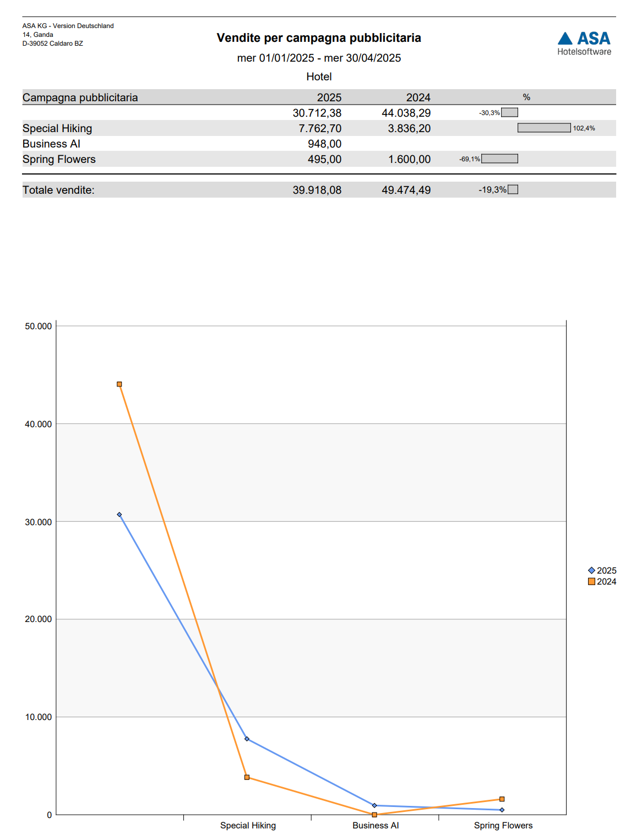Select the highest orange 2024 data point
This screenshot has height=840, width=631.
click(x=119, y=384)
